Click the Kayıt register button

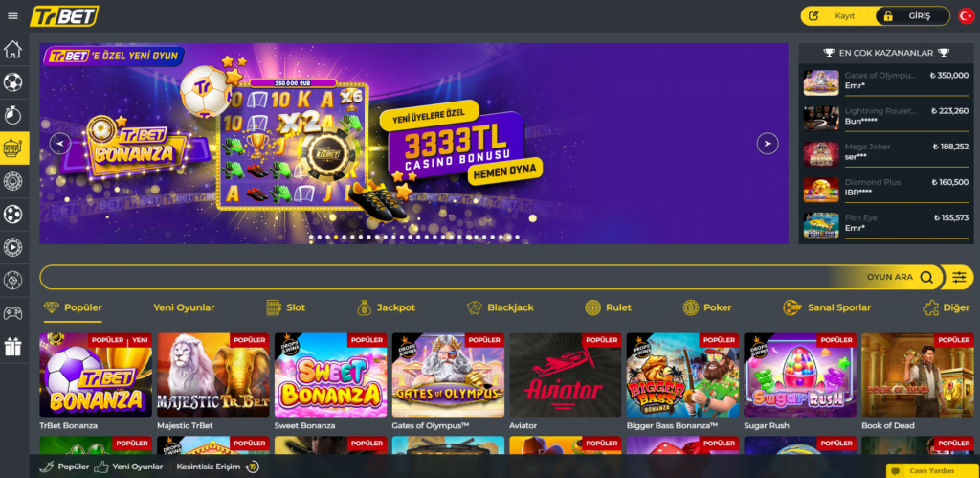pyautogui.click(x=838, y=16)
